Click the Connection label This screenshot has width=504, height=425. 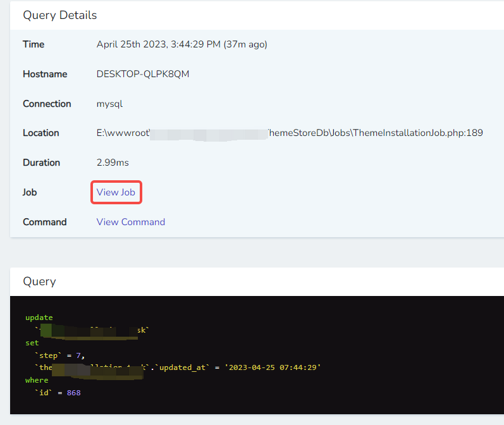point(47,104)
